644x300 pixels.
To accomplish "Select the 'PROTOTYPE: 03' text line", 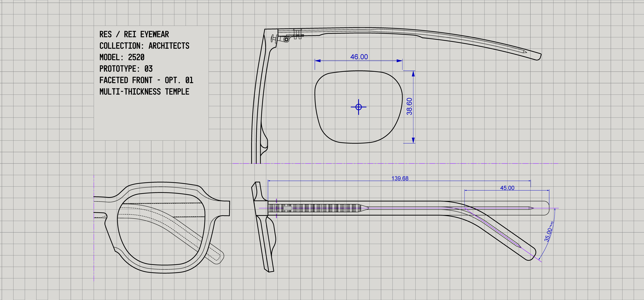I will (126, 69).
